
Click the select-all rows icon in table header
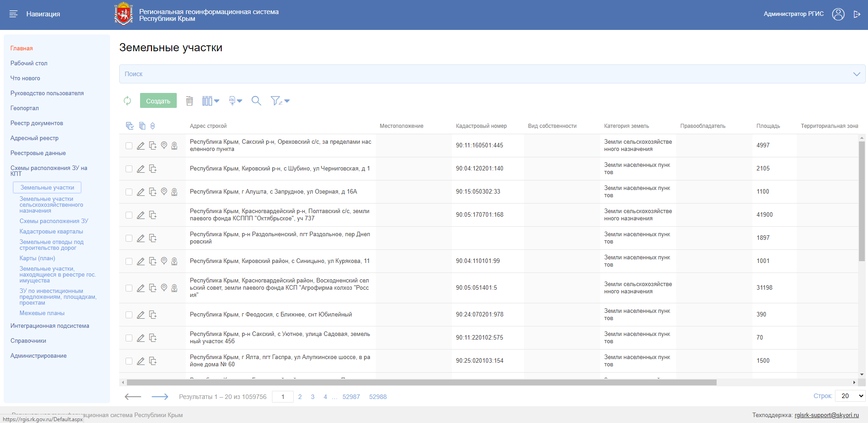(130, 126)
